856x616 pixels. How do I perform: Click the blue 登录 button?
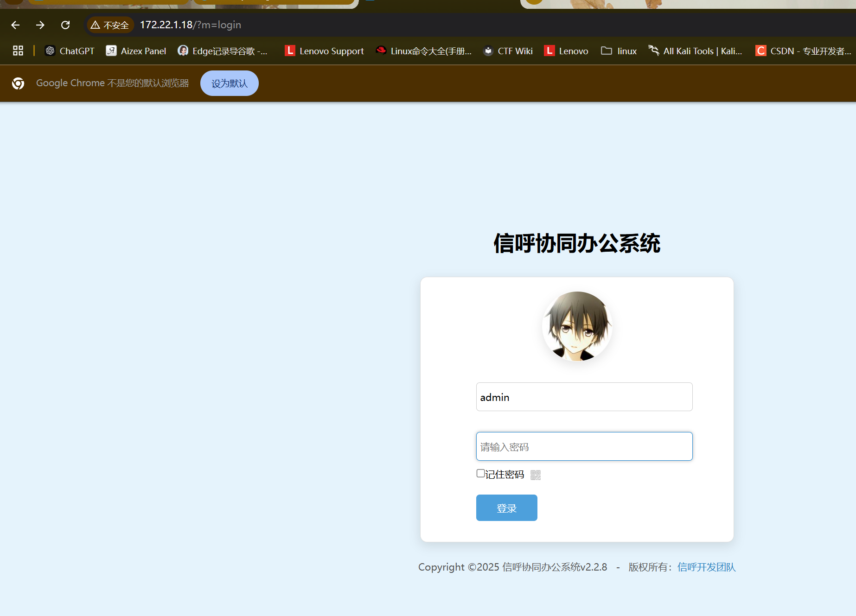506,508
